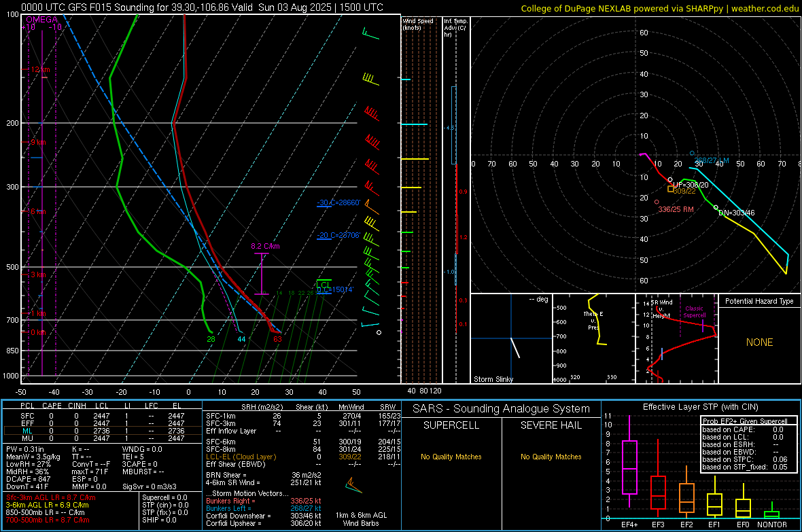Screen dimensions: 802x532
Task: Click the calm surface wind circle below the barbs
Action: coord(379,332)
